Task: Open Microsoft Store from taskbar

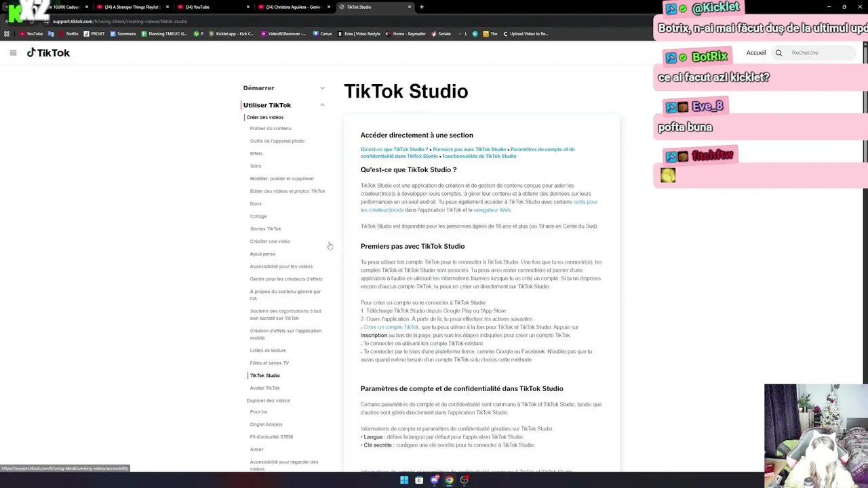Action: click(x=419, y=480)
